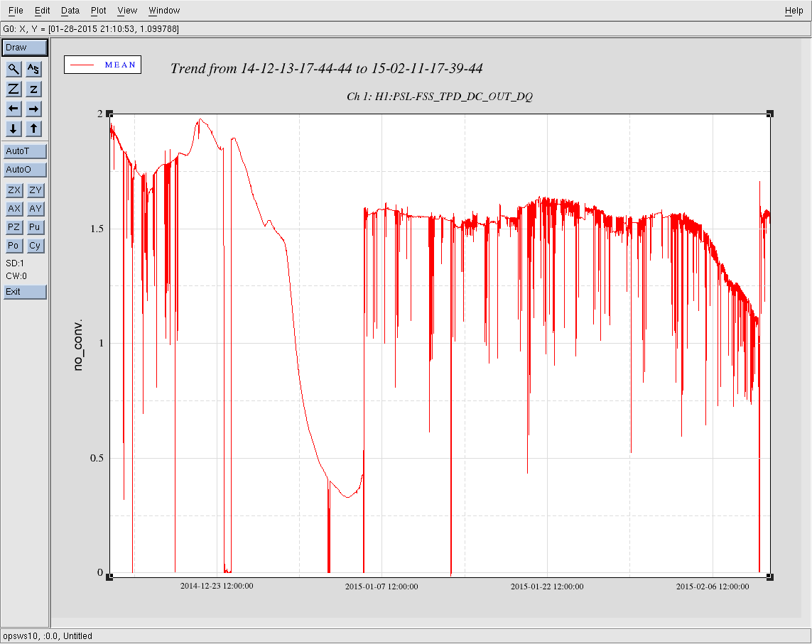Screen dimensions: 812x644
Task: Click the top-right plot corner handle
Action: click(770, 114)
